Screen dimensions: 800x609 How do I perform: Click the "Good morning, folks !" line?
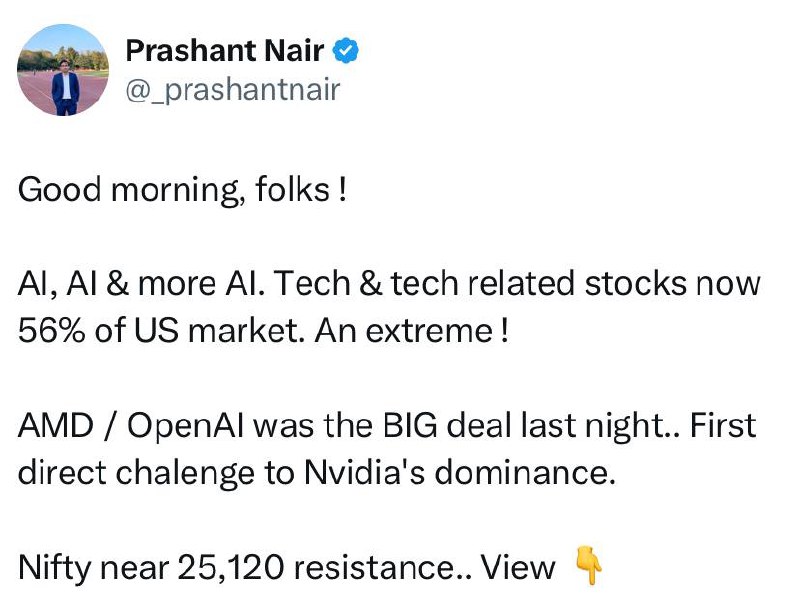pos(182,189)
